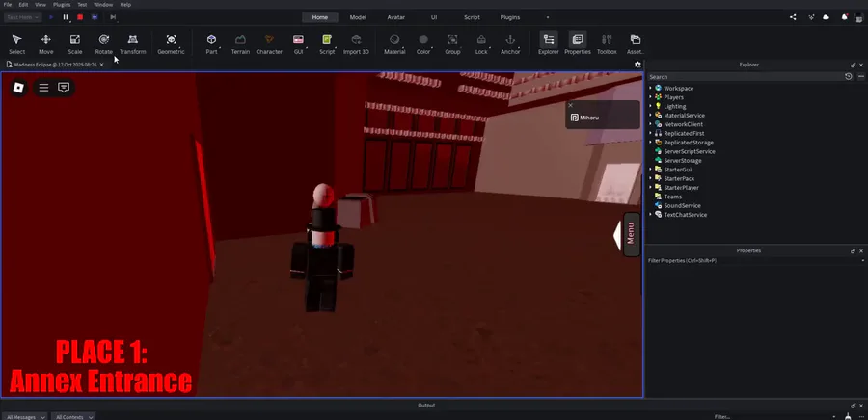Click the Roblox logo menu in viewport
The image size is (868, 420).
tap(18, 88)
